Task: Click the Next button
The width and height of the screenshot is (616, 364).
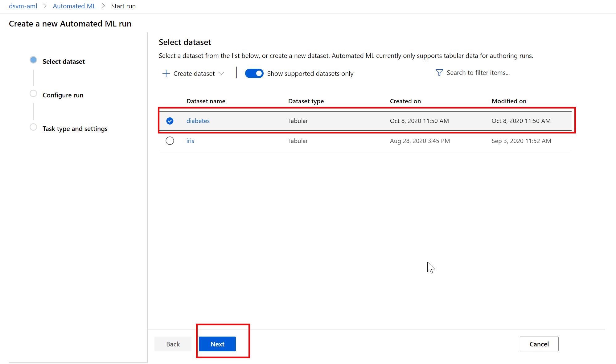Action: point(217,344)
